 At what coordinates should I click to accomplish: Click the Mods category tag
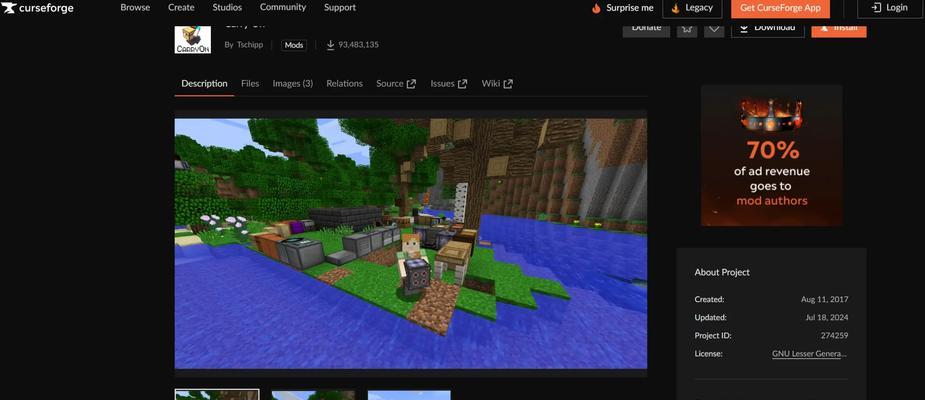click(294, 45)
